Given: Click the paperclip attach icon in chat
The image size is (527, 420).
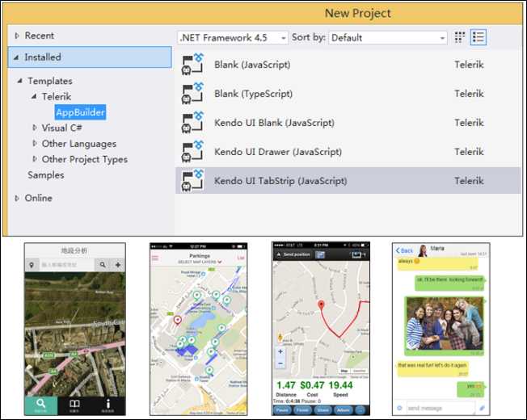Looking at the screenshot, I should [482, 408].
